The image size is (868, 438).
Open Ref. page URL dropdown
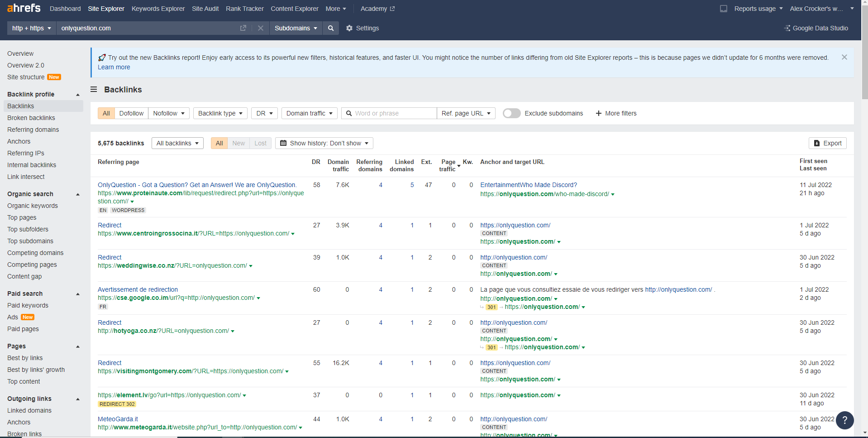pyautogui.click(x=466, y=113)
